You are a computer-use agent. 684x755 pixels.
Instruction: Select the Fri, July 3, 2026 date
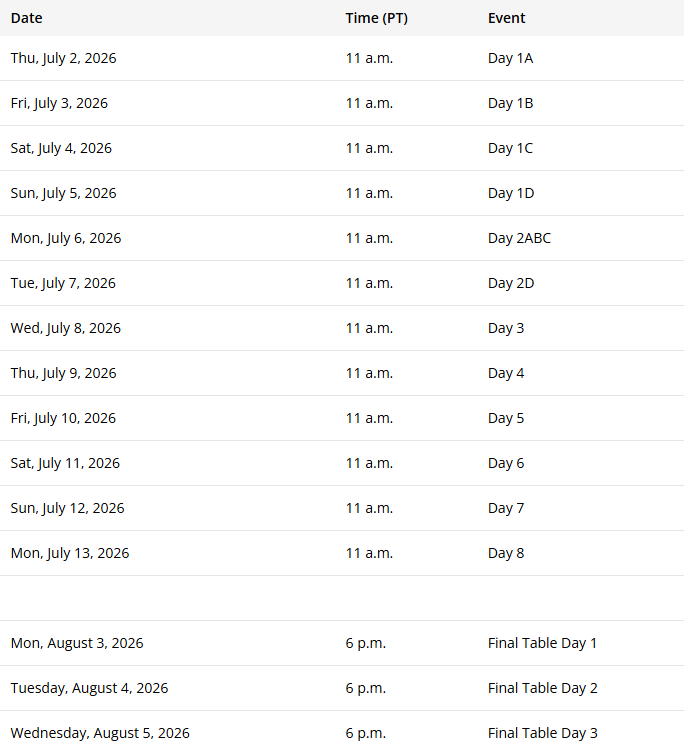59,103
